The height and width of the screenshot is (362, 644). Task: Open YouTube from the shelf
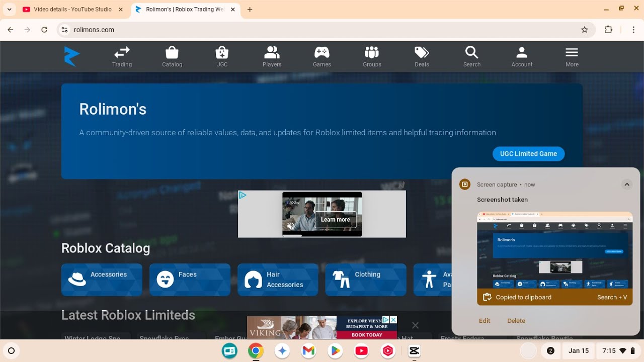click(361, 351)
